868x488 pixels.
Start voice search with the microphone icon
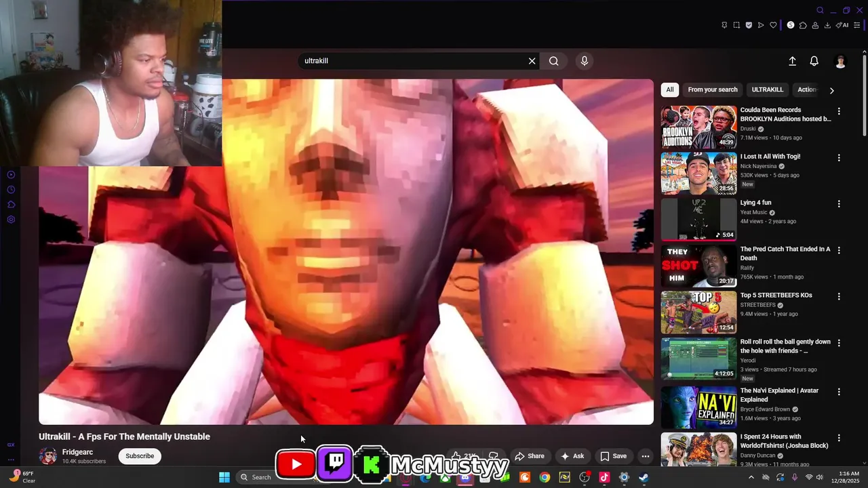coord(585,61)
